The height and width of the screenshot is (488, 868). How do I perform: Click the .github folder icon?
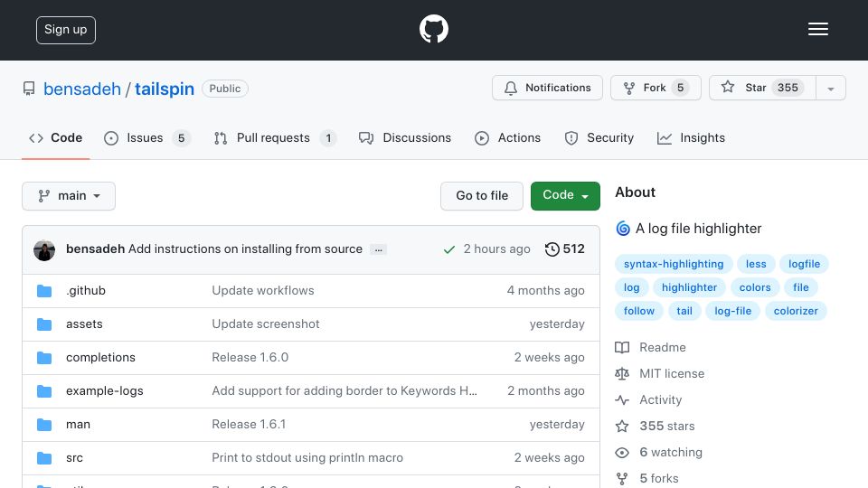click(x=44, y=291)
